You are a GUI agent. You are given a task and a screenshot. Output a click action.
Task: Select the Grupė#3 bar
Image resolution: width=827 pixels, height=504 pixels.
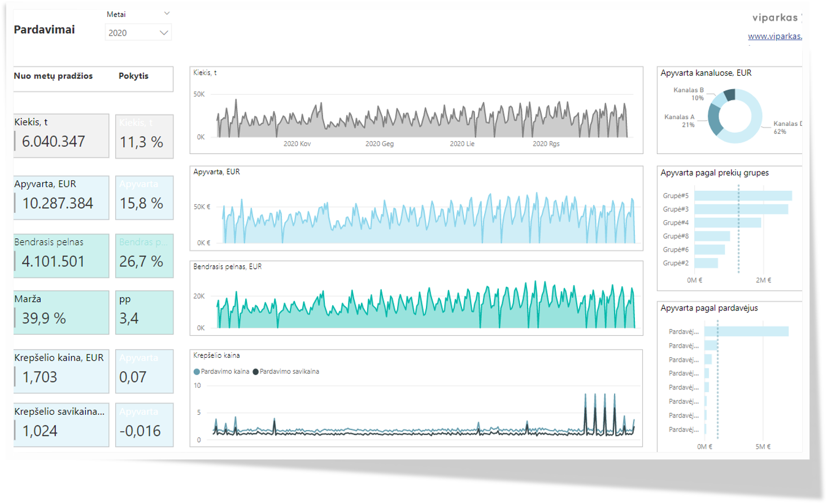click(741, 209)
